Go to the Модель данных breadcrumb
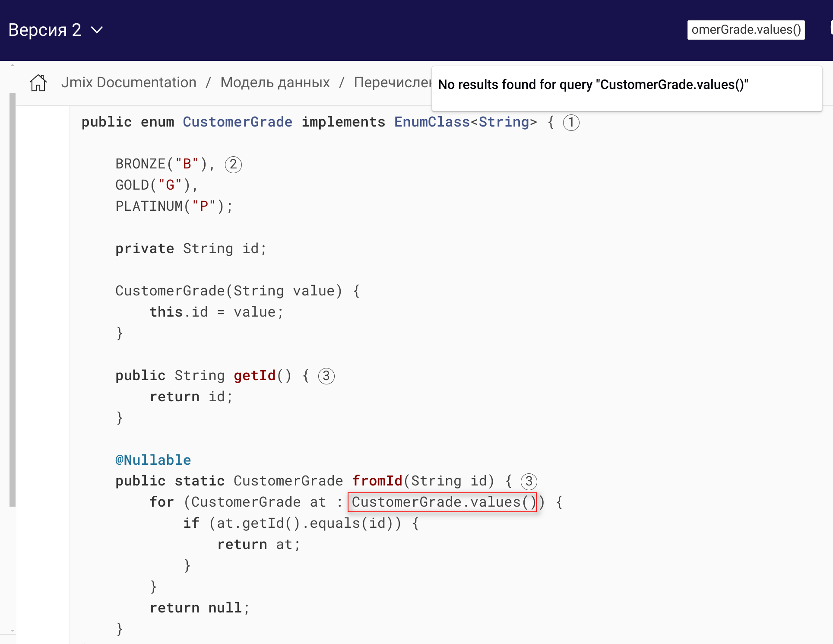Viewport: 833px width, 644px height. point(275,82)
